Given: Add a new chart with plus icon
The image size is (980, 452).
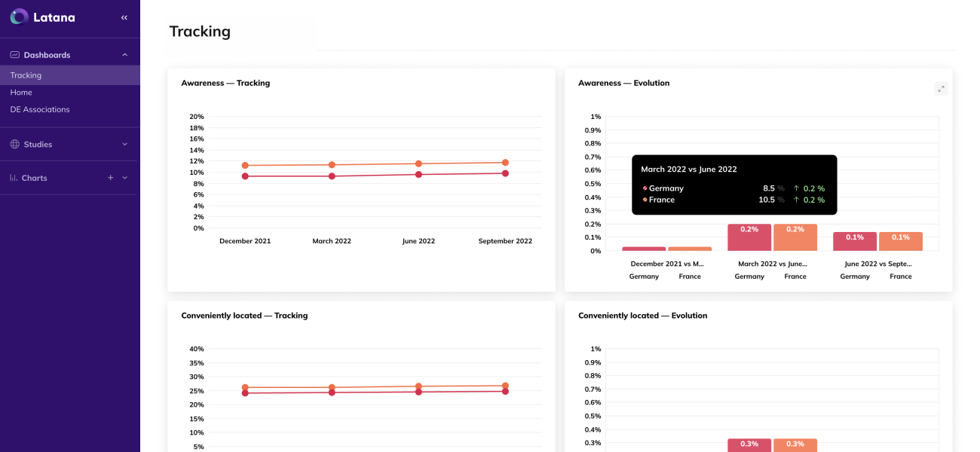Looking at the screenshot, I should (111, 178).
